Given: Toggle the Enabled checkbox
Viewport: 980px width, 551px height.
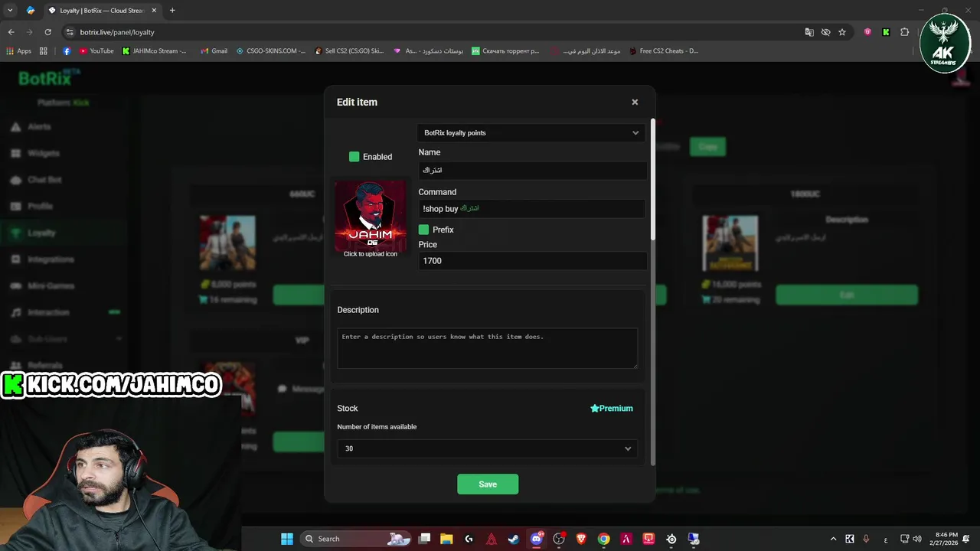Looking at the screenshot, I should pos(354,157).
